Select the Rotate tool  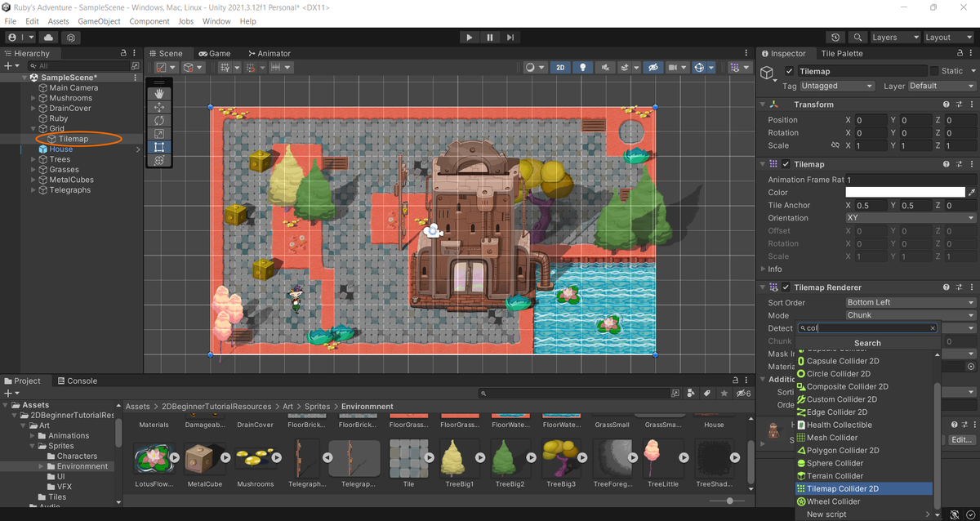click(x=159, y=120)
